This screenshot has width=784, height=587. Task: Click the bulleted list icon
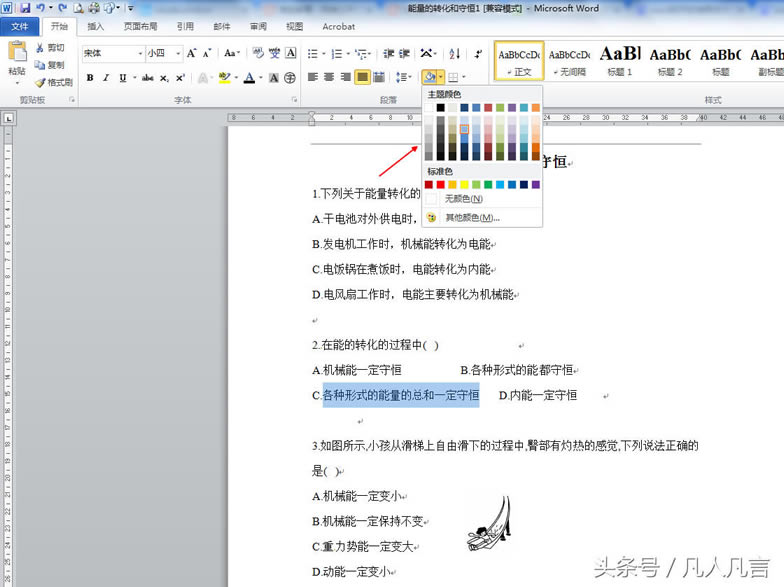312,53
